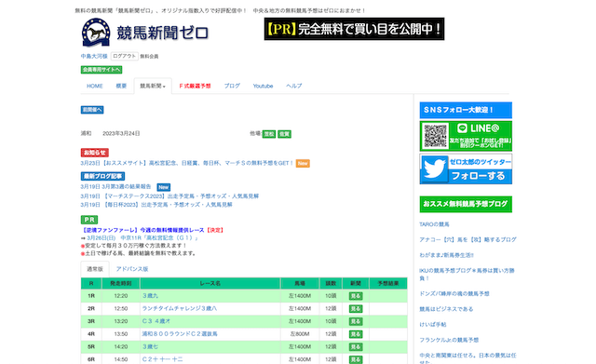
Task: Expand the 競馬新聞 dropdown tab
Action: tap(153, 86)
